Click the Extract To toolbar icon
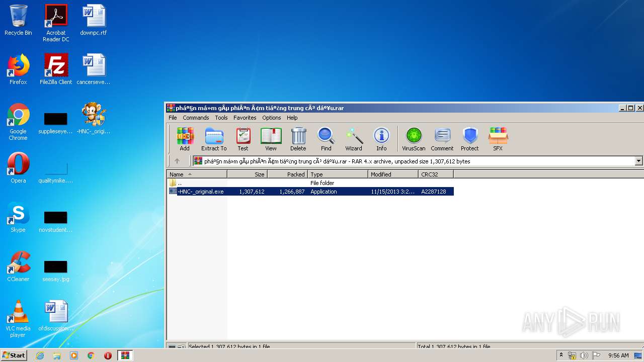Screen dimensions: 644x362 pyautogui.click(x=214, y=139)
